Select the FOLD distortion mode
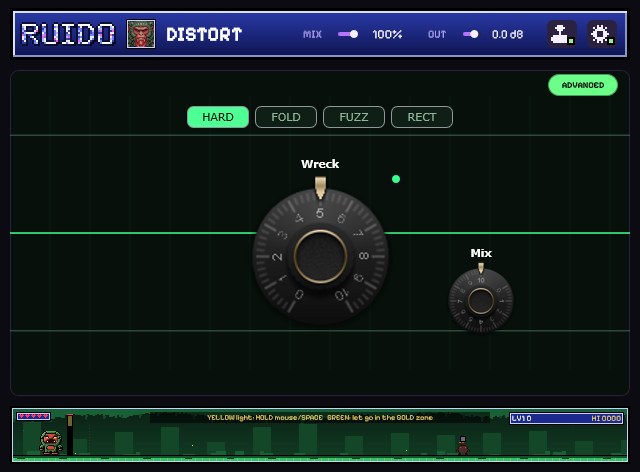The image size is (640, 472). [286, 117]
